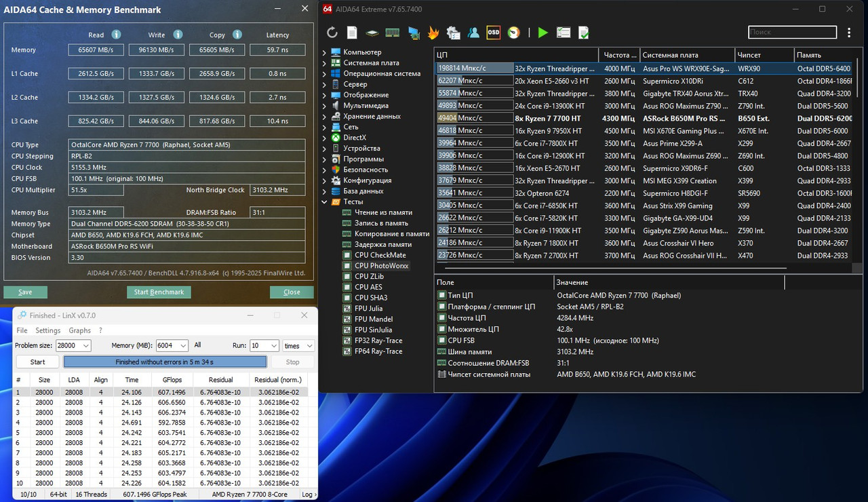Image resolution: width=868 pixels, height=502 pixels.
Task: Select CPU ZLib test in the tree
Action: pyautogui.click(x=369, y=276)
